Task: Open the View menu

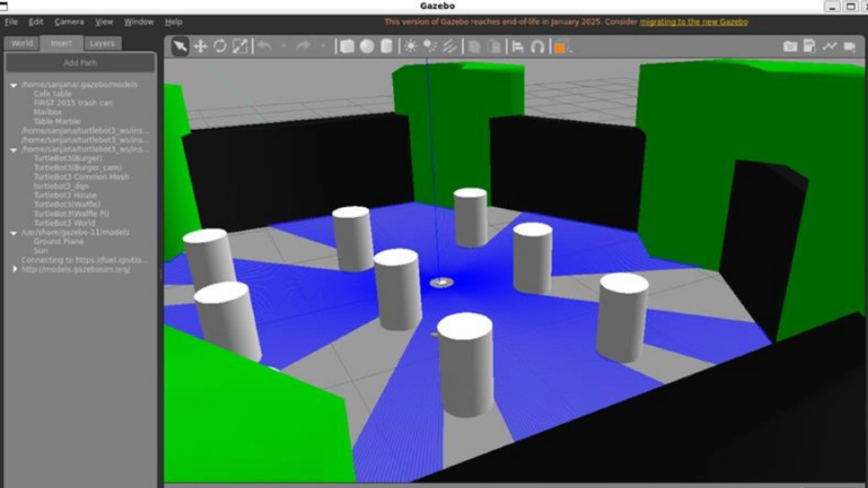Action: [104, 22]
